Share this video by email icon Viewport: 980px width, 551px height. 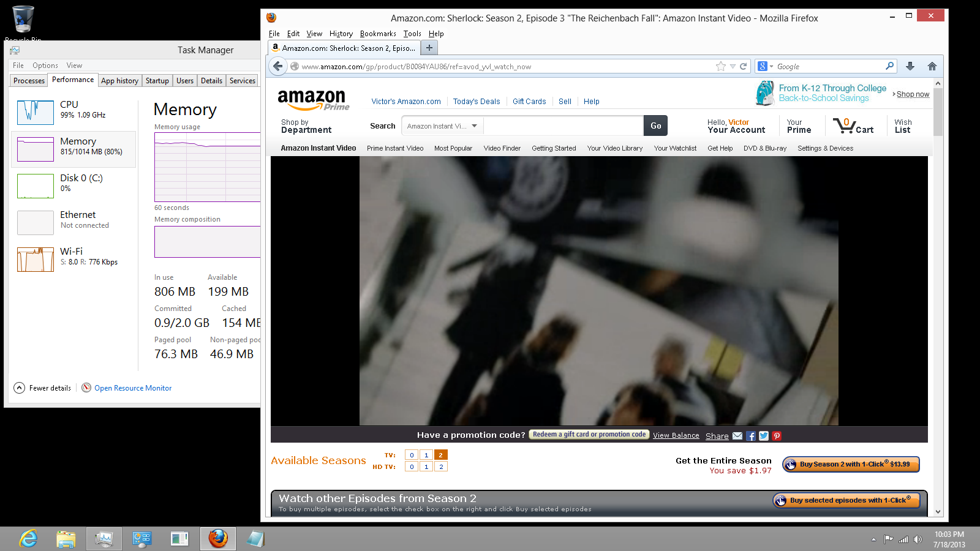(x=737, y=436)
